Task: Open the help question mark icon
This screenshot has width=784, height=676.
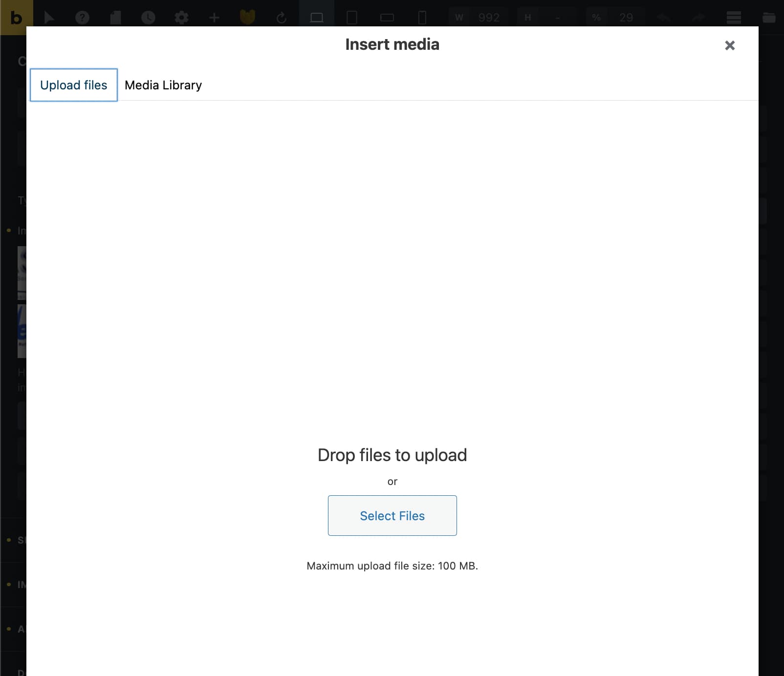Action: tap(82, 18)
